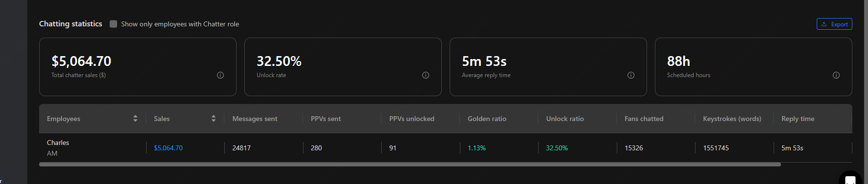Click the Employees column sort arrows
The image size is (868, 184).
click(x=135, y=119)
